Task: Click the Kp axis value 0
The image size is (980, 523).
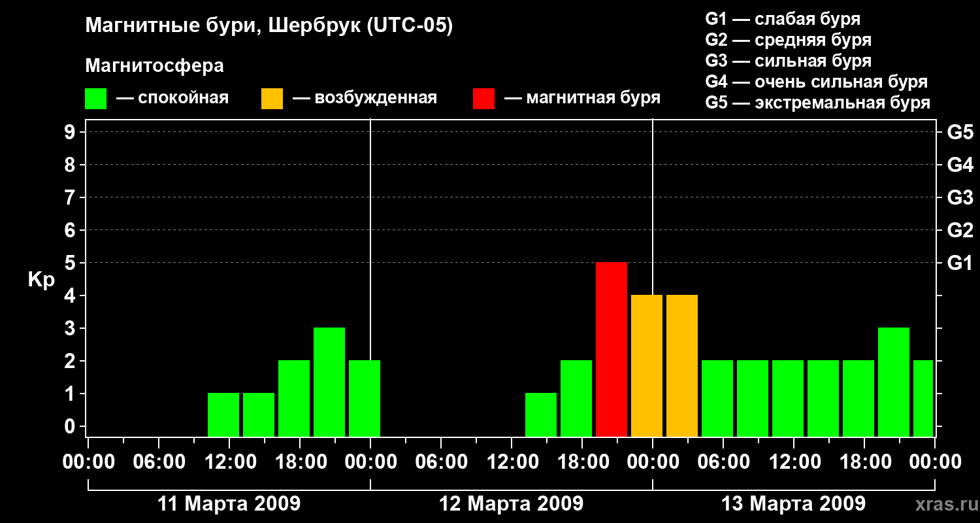Action: click(x=71, y=426)
